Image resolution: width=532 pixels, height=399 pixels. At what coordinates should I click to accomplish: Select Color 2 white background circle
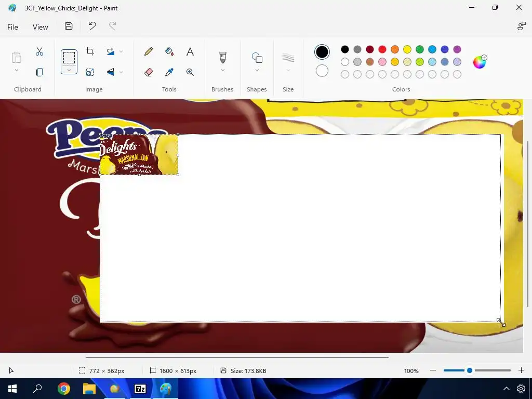(322, 71)
